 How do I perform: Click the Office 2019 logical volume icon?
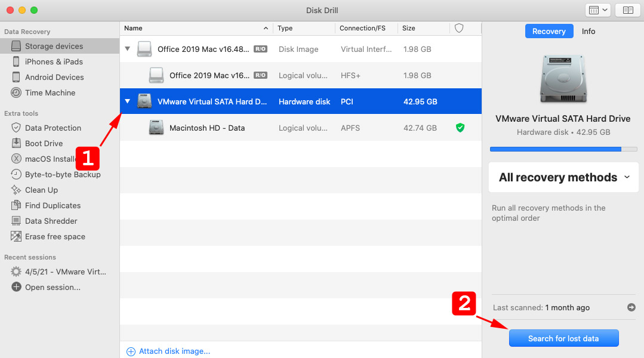[156, 75]
